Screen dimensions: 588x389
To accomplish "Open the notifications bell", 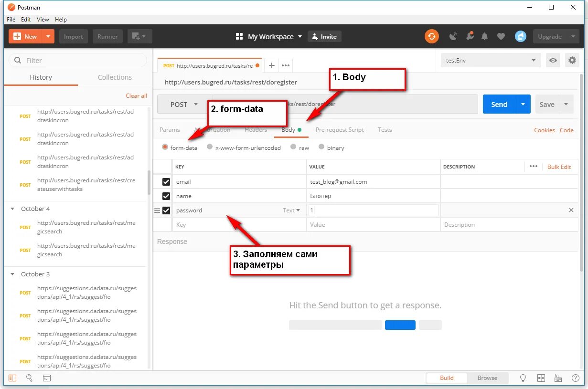I will 485,36.
